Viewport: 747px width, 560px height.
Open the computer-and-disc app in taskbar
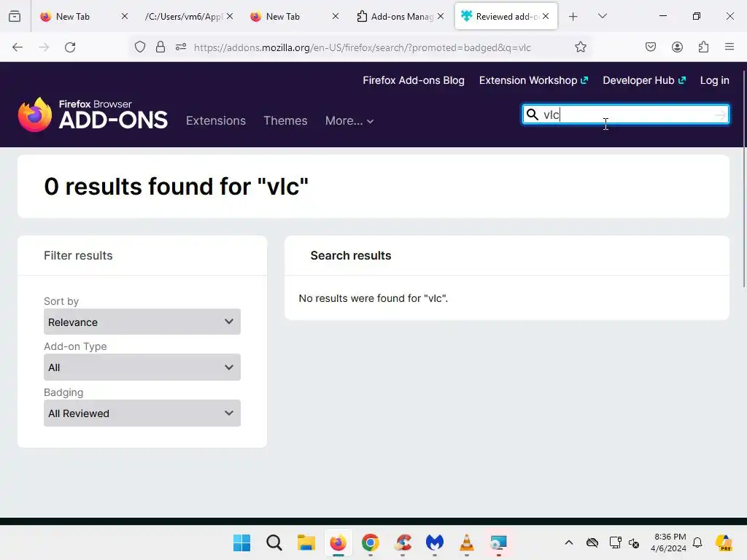pyautogui.click(x=499, y=542)
